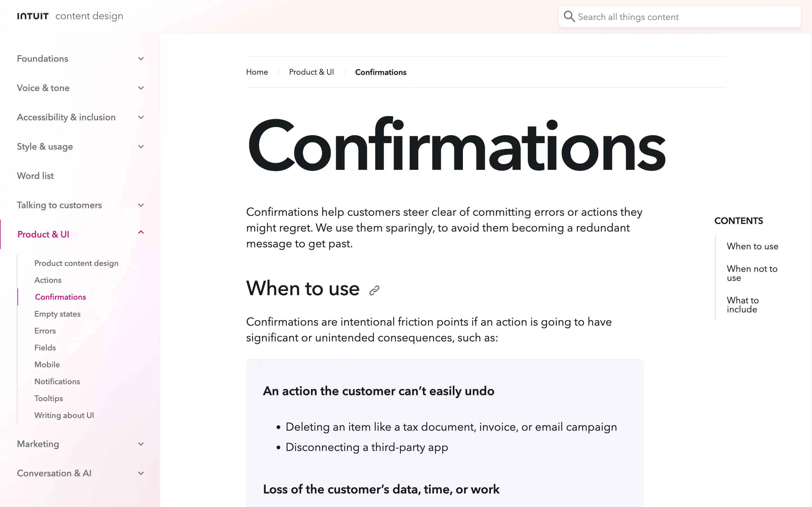Expand the Accessibility & inclusion section
The image size is (812, 507).
point(141,117)
